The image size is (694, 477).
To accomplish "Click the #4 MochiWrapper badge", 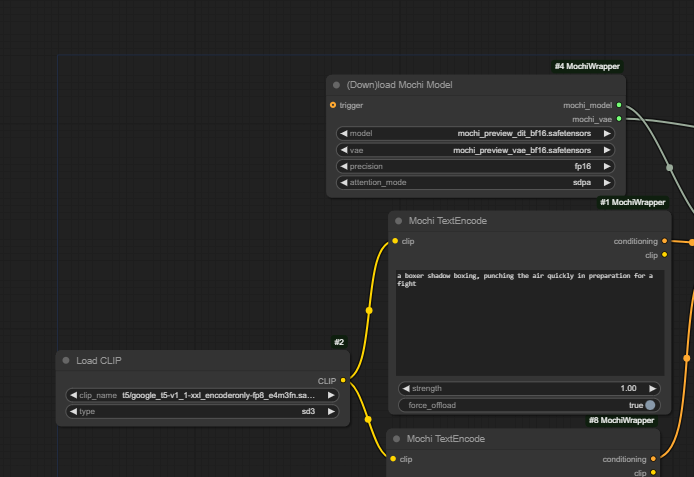I will click(587, 66).
